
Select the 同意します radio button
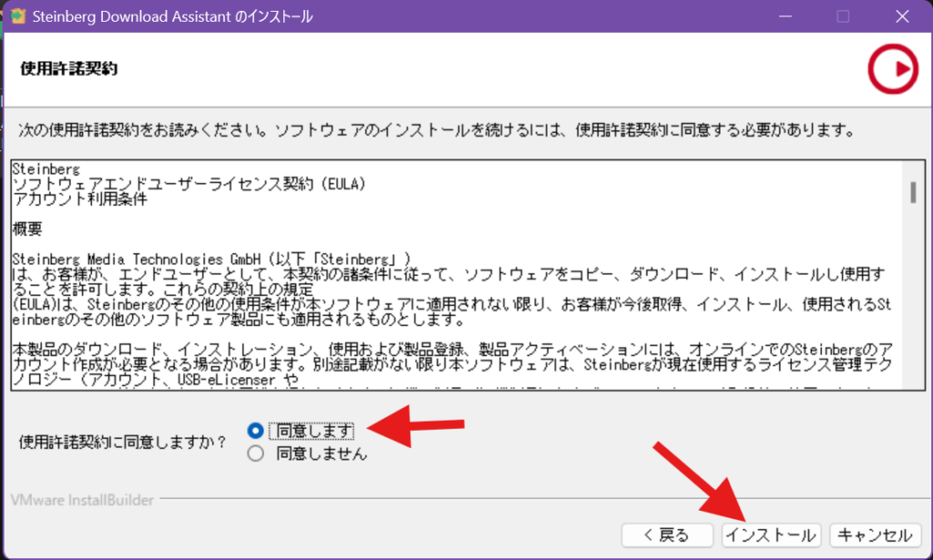coord(255,431)
